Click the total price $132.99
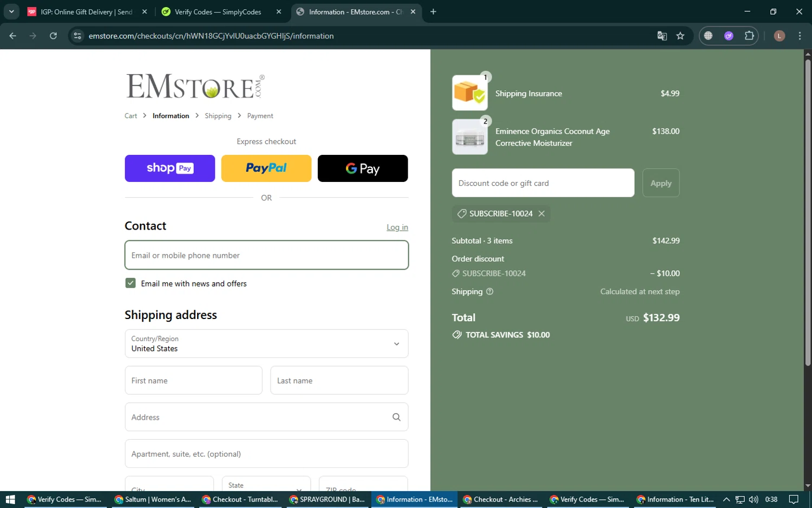 pos(661,318)
